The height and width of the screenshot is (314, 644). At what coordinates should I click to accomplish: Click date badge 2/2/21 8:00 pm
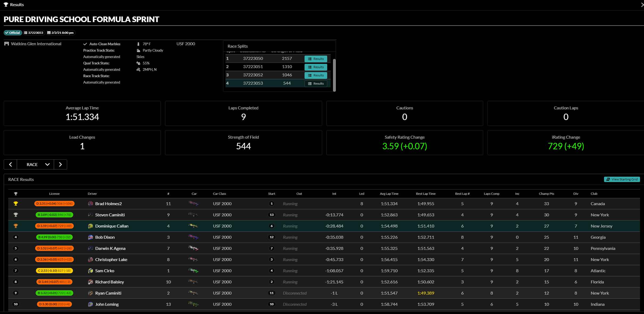pyautogui.click(x=60, y=33)
